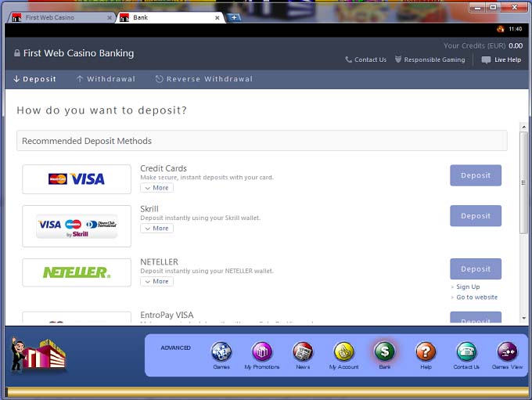Switch to the Withdrawal tab
Screen dimensions: 532x400
pos(106,79)
